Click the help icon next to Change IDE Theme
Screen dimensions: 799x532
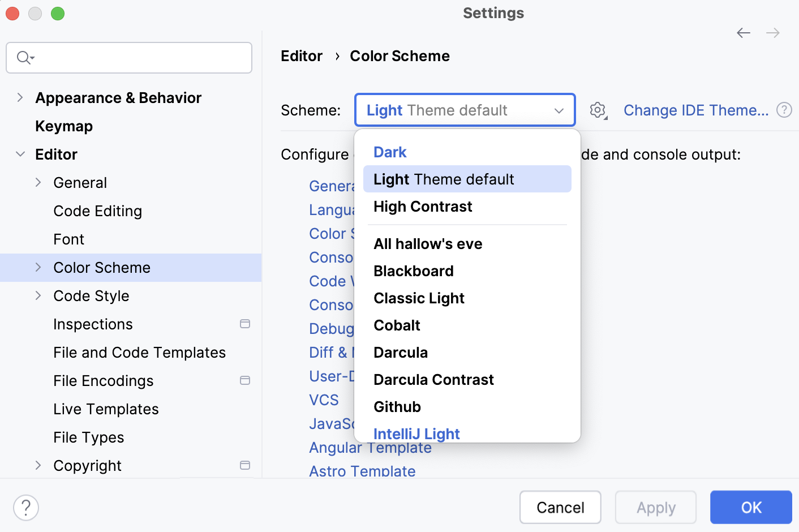coord(784,110)
